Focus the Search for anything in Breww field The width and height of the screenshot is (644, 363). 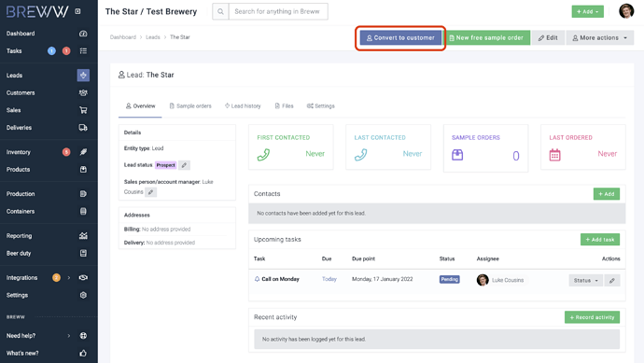pos(278,11)
